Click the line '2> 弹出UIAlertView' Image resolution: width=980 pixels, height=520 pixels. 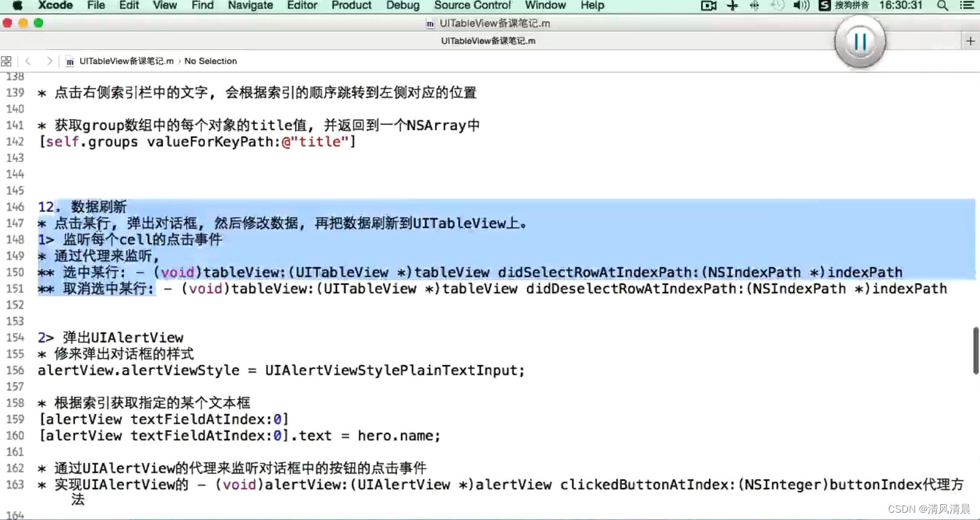click(111, 338)
